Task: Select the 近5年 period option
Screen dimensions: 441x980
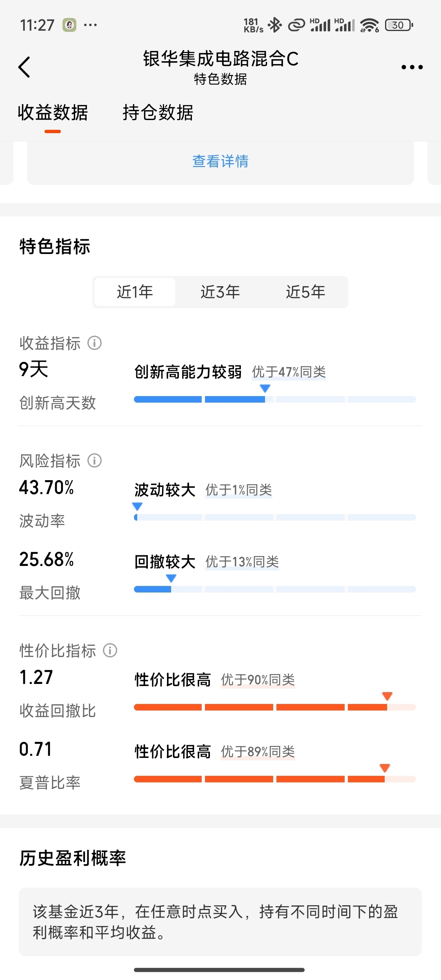Action: [305, 292]
